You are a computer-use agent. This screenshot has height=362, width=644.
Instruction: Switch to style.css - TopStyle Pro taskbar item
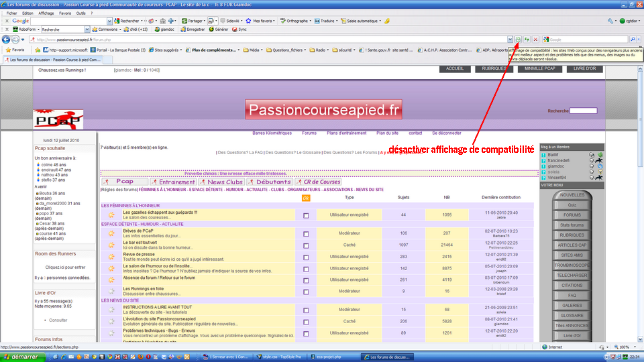point(280,357)
